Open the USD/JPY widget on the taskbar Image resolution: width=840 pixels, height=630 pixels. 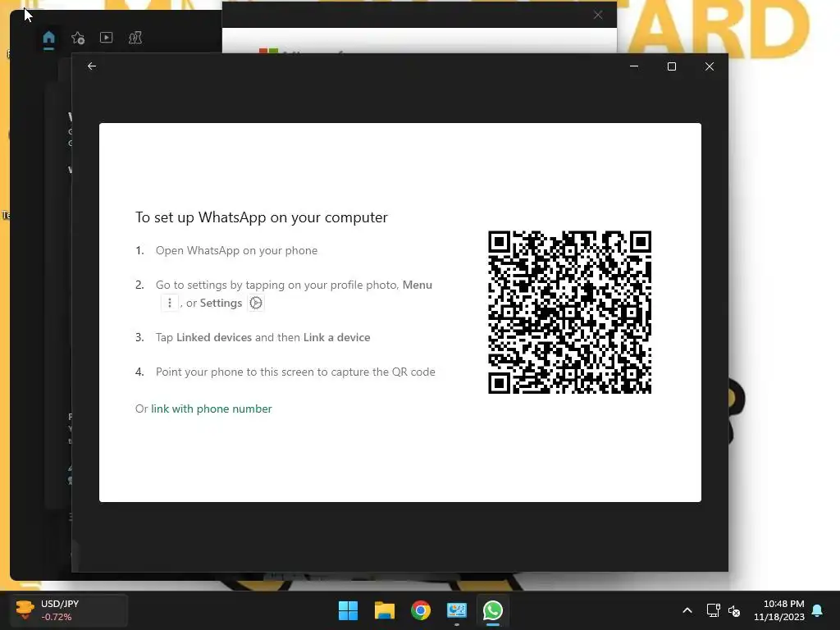point(69,610)
